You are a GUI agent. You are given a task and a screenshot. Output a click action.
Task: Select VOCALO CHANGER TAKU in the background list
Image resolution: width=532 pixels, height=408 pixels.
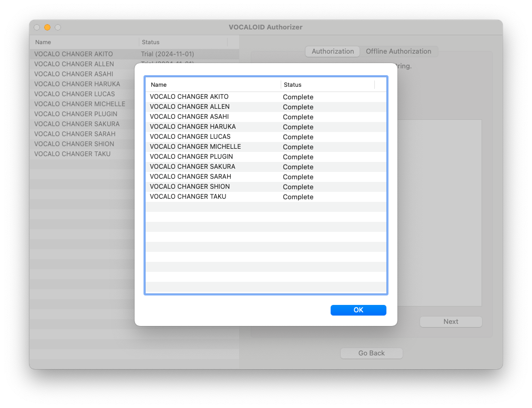click(72, 154)
